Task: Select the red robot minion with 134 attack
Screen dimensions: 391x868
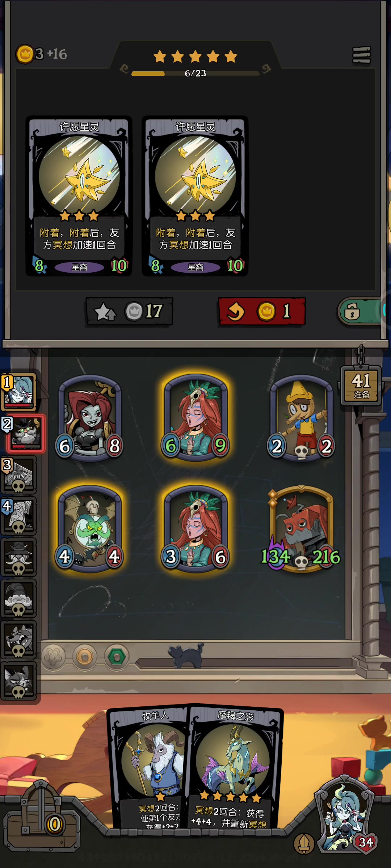Action: [301, 529]
